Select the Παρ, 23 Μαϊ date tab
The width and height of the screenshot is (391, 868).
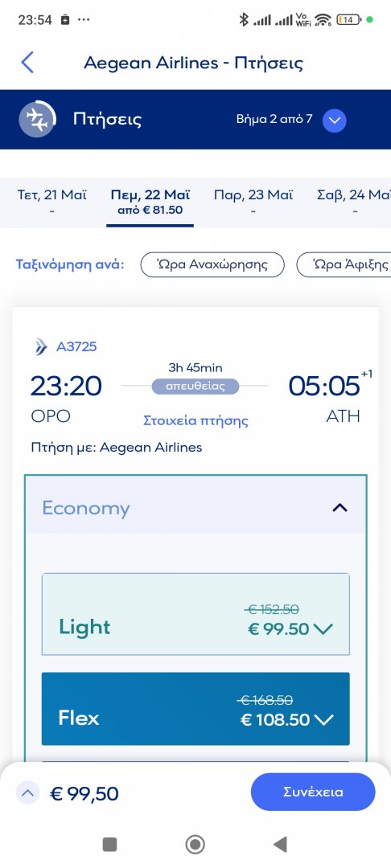(x=253, y=203)
